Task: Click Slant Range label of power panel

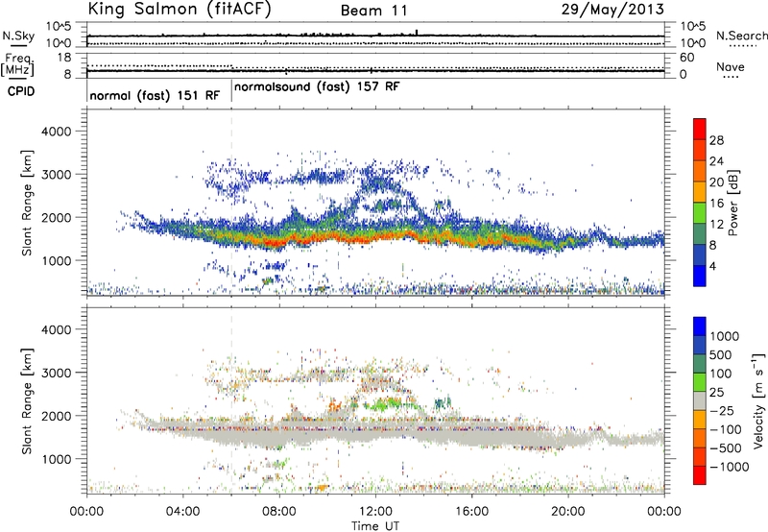Action: click(x=27, y=203)
